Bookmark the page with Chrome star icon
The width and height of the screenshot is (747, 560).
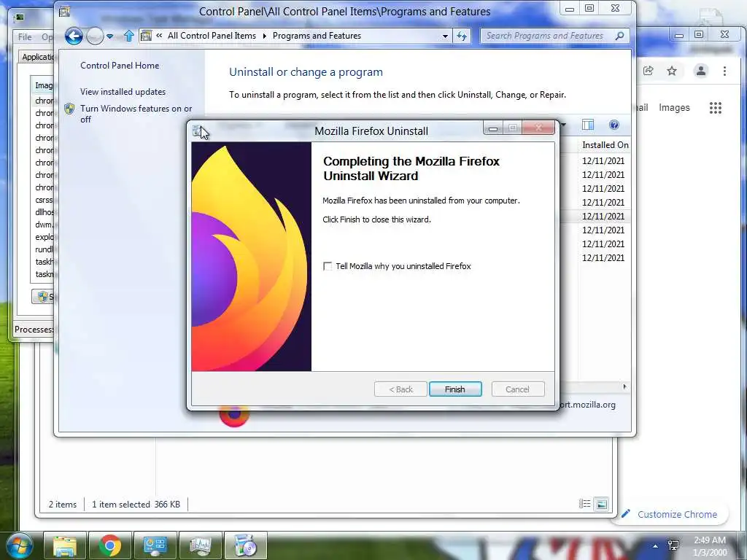pyautogui.click(x=672, y=71)
